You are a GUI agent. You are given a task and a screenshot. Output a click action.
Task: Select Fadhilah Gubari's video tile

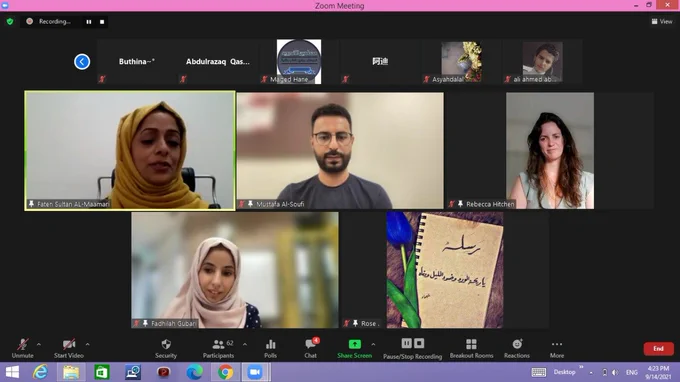[235, 270]
